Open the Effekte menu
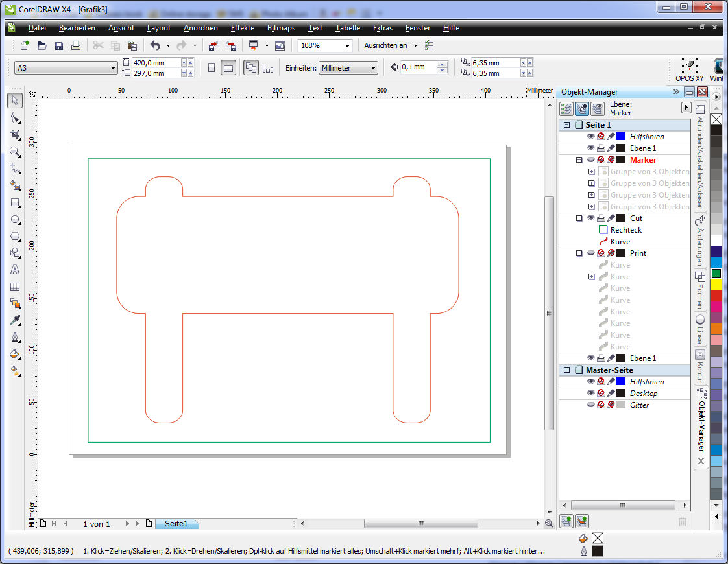This screenshot has width=728, height=564. [242, 28]
